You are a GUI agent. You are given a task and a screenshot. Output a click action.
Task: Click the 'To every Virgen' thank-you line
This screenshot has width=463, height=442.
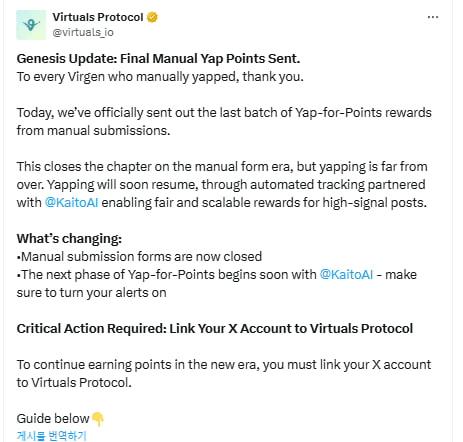160,77
